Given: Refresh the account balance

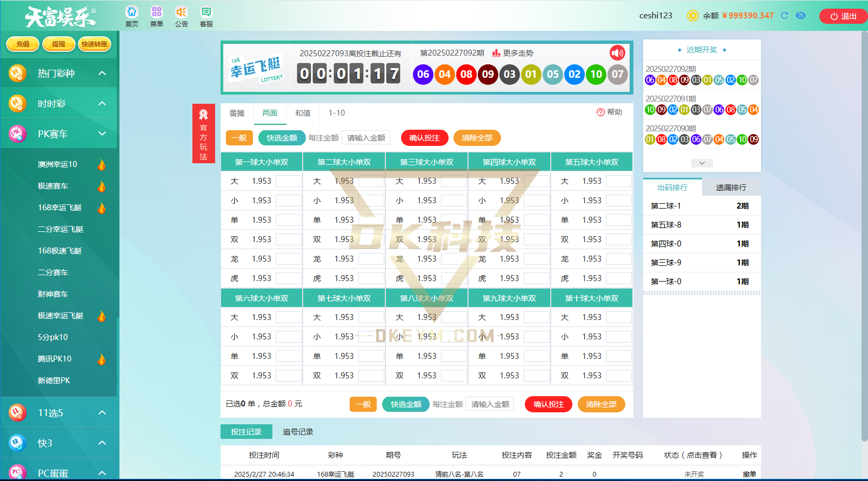Looking at the screenshot, I should click(x=784, y=16).
